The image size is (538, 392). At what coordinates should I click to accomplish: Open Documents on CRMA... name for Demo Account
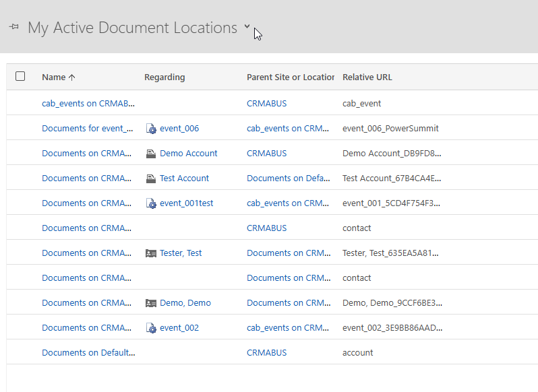(86, 153)
